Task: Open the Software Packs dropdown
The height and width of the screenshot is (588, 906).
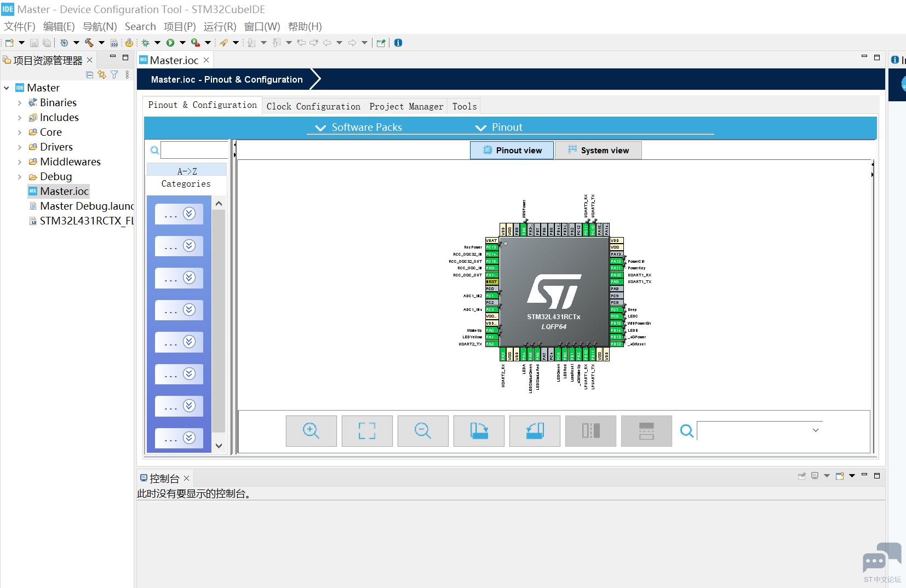Action: 359,128
